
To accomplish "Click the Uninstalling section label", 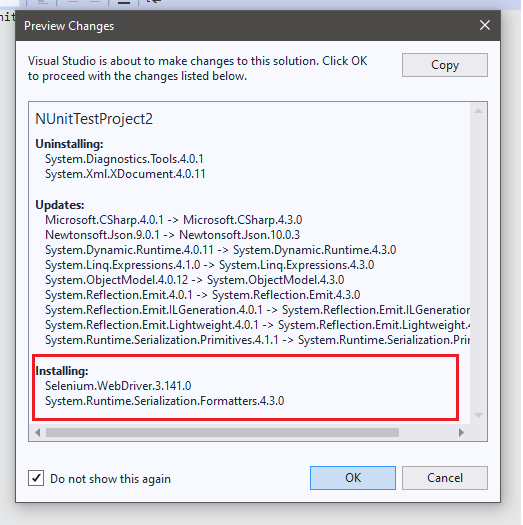I will [x=69, y=144].
